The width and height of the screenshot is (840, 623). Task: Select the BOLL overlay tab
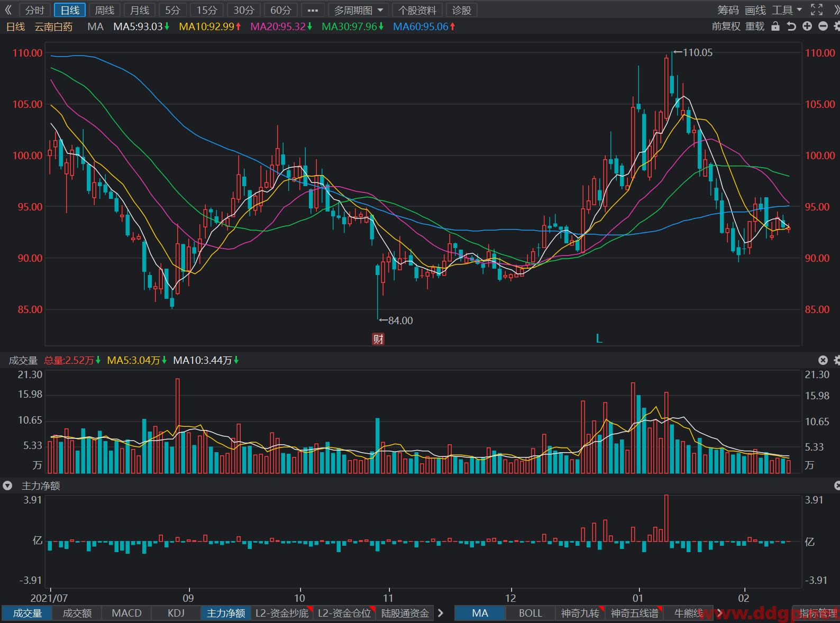pos(530,613)
